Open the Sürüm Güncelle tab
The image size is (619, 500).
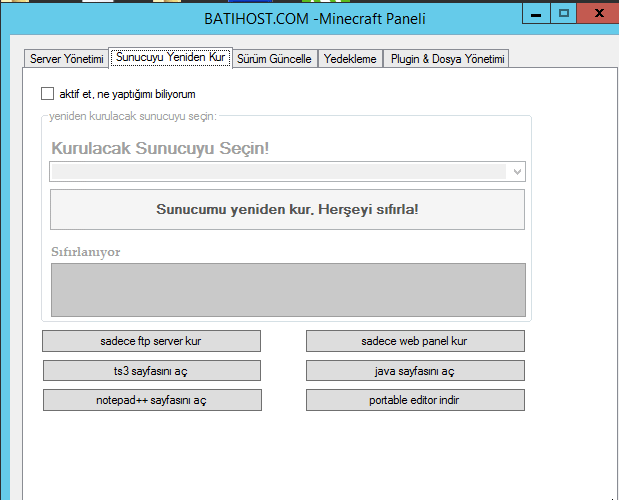(x=275, y=59)
